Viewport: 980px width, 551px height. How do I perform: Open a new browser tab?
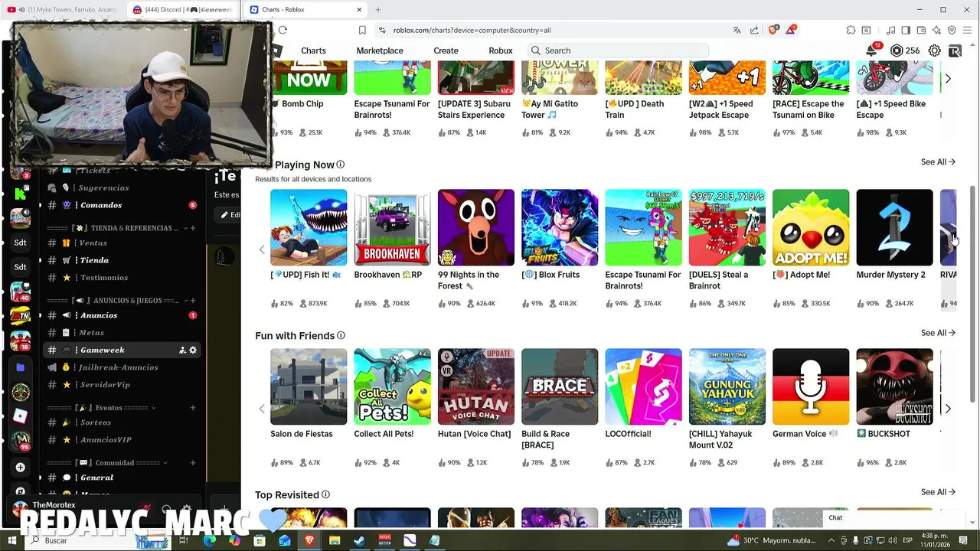377,10
